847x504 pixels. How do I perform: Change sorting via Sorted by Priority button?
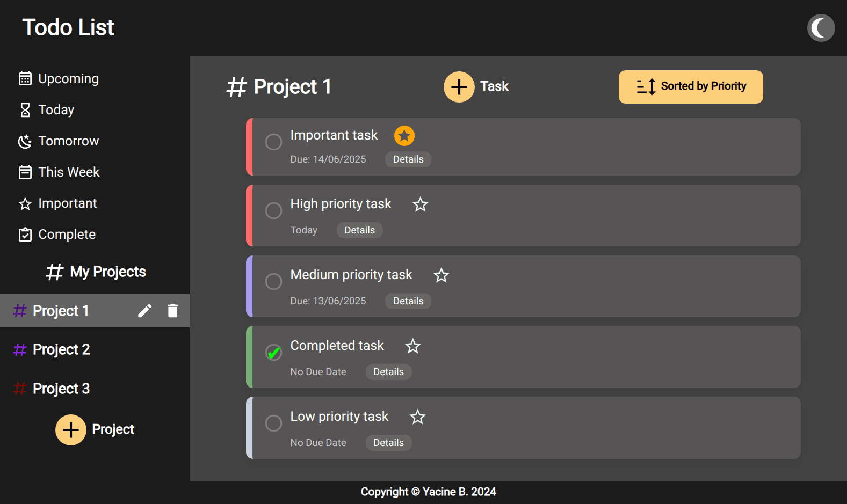tap(691, 87)
